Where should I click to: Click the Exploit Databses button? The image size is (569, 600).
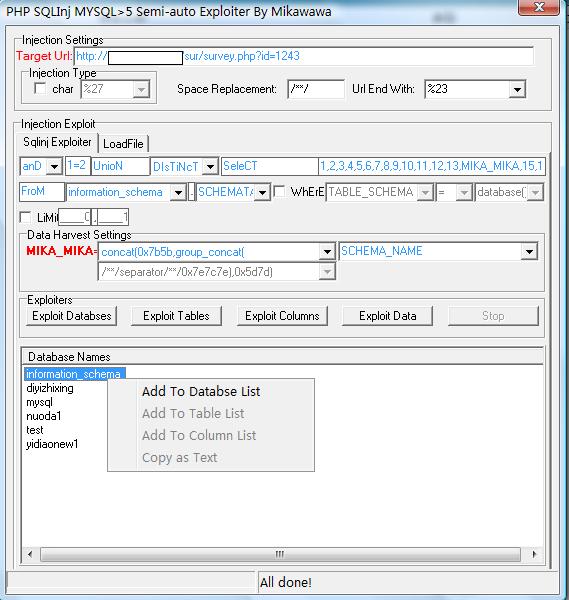point(72,316)
